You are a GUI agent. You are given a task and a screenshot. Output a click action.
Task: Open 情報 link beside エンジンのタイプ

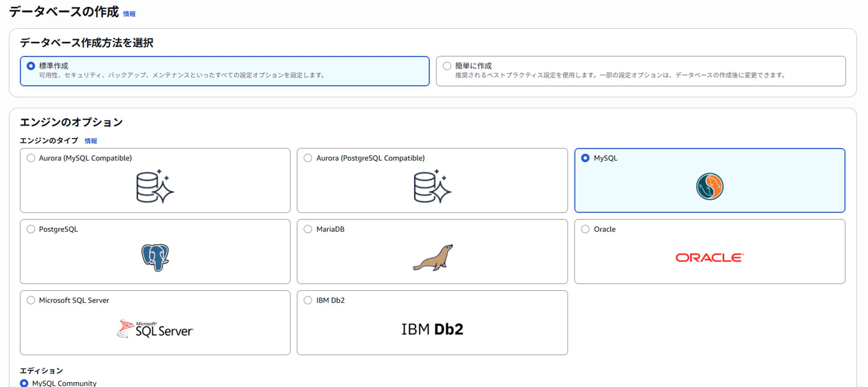pos(91,141)
